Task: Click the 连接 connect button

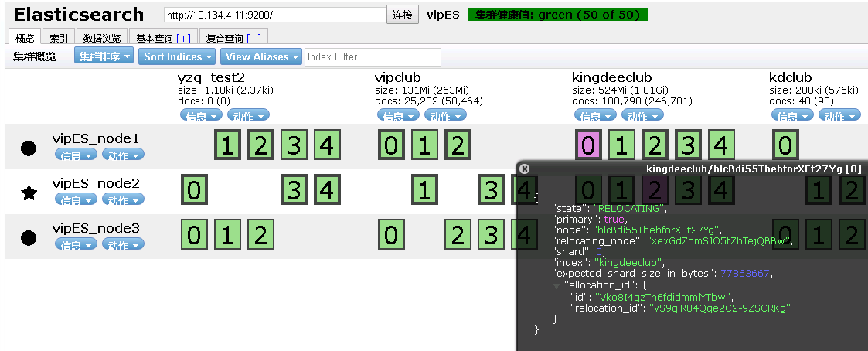Action: (403, 15)
